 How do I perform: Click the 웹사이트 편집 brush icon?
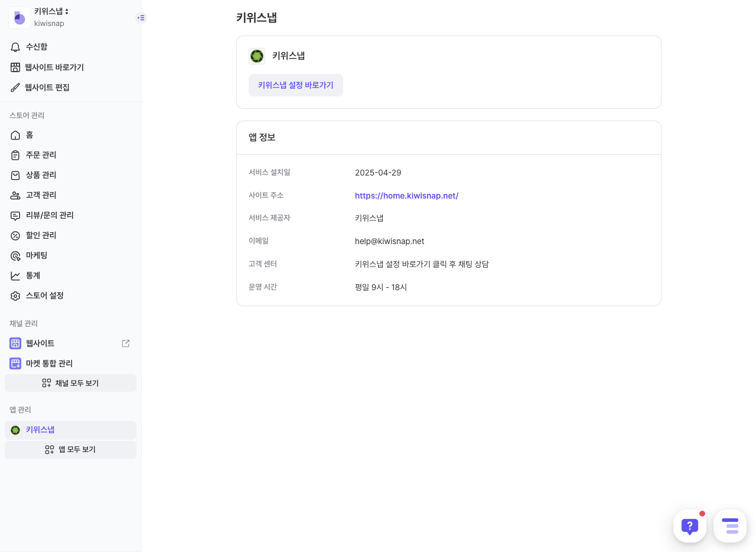pos(15,87)
